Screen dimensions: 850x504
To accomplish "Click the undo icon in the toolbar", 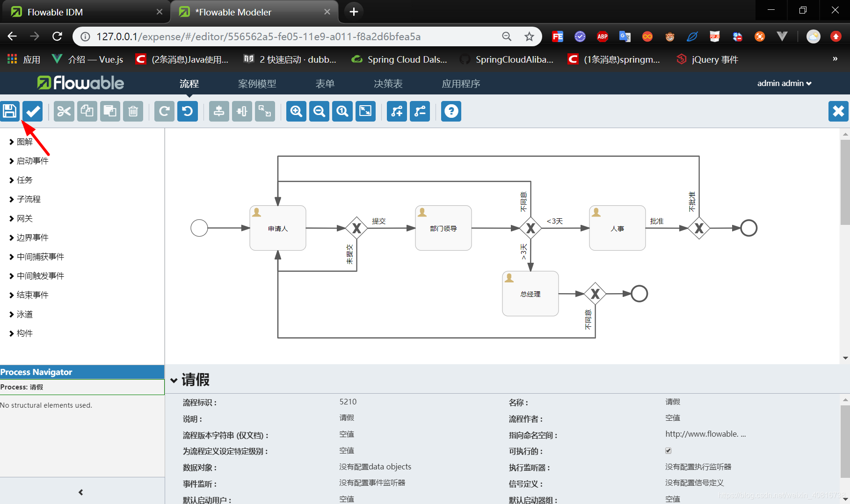I will pyautogui.click(x=188, y=111).
